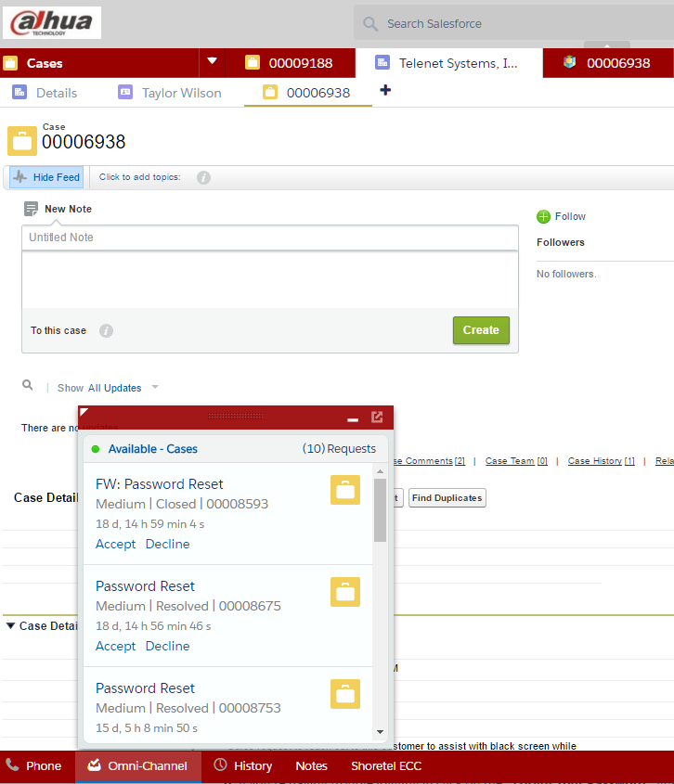Viewport: 674px width, 784px height.
Task: Click the (10) Requests count text
Action: [x=339, y=449]
